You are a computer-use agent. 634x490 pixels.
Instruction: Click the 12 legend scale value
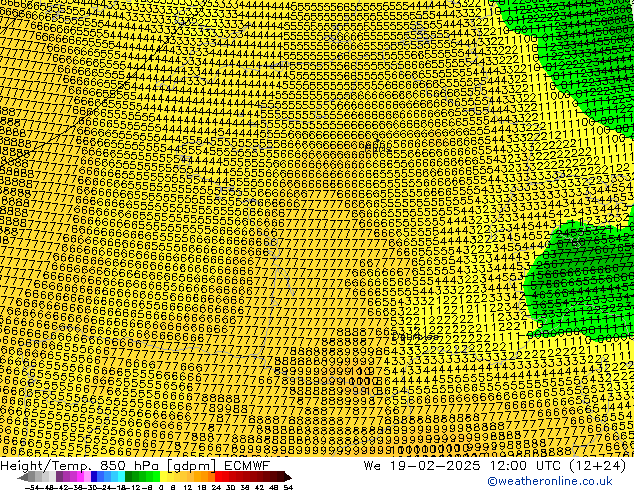188,487
